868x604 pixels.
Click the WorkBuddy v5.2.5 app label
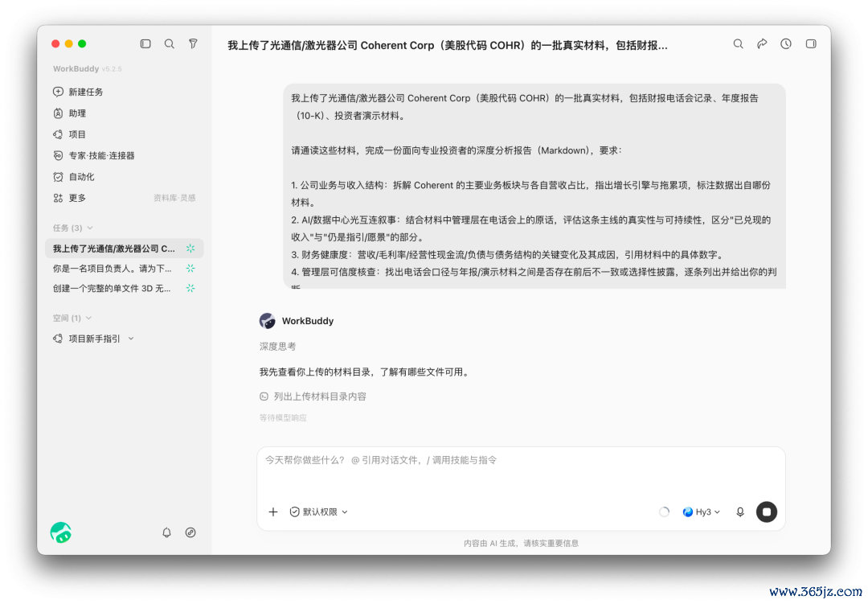click(x=87, y=68)
